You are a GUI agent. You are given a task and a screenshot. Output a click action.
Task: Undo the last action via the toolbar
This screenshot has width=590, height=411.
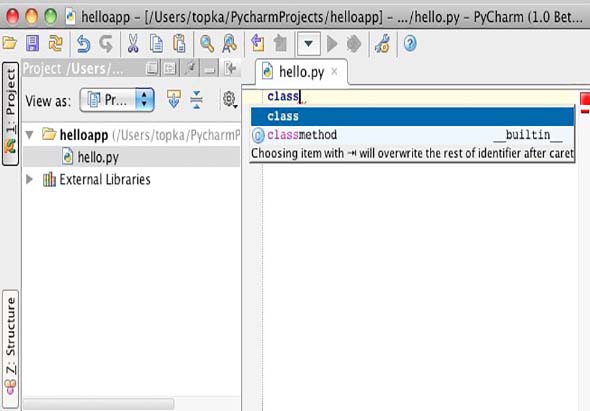pyautogui.click(x=84, y=44)
